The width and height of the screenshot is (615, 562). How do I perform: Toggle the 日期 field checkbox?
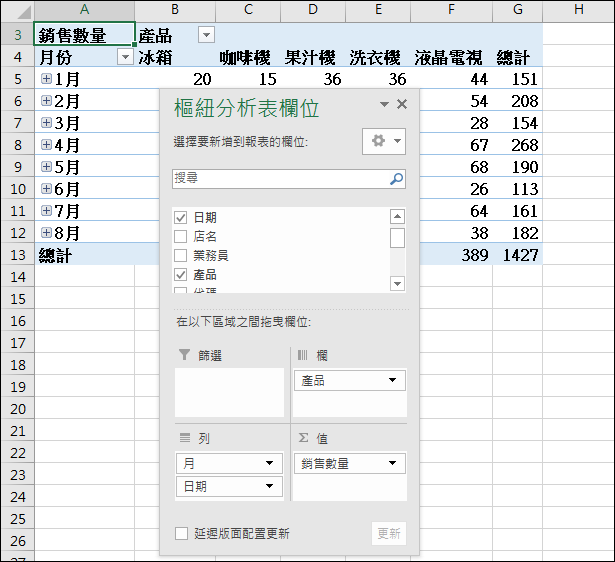pyautogui.click(x=180, y=217)
